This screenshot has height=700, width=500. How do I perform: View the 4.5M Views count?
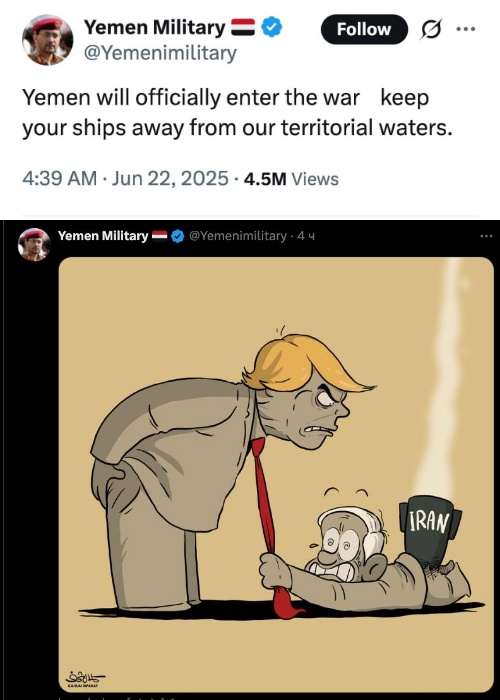pyautogui.click(x=291, y=179)
